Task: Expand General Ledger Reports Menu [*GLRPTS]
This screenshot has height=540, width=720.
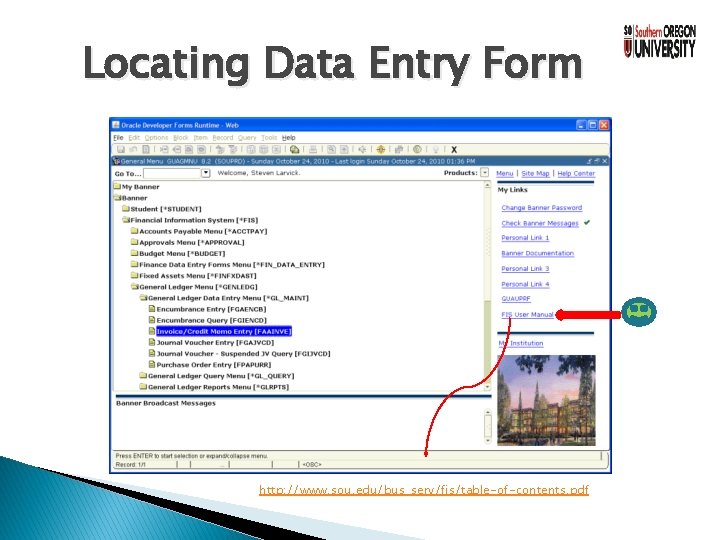Action: point(143,387)
